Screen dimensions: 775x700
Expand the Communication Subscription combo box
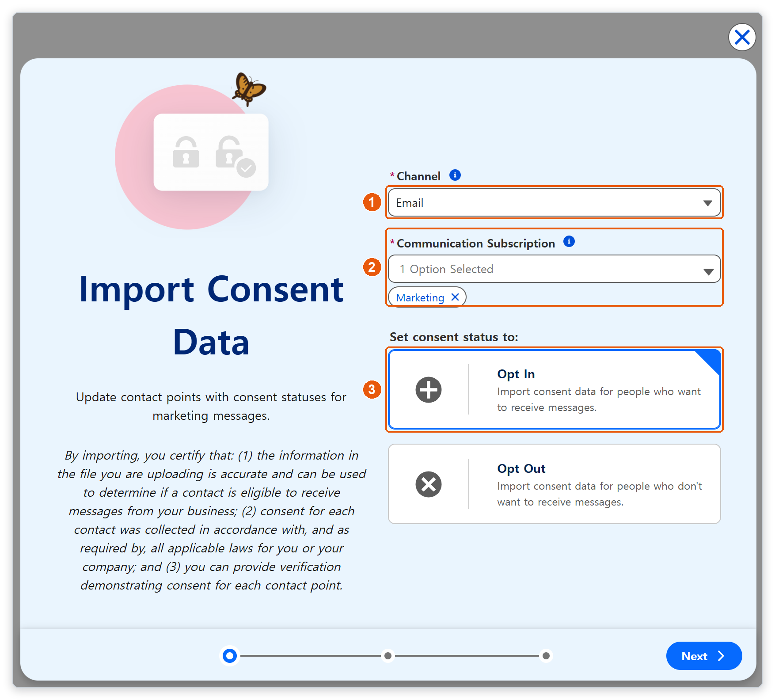pyautogui.click(x=554, y=269)
